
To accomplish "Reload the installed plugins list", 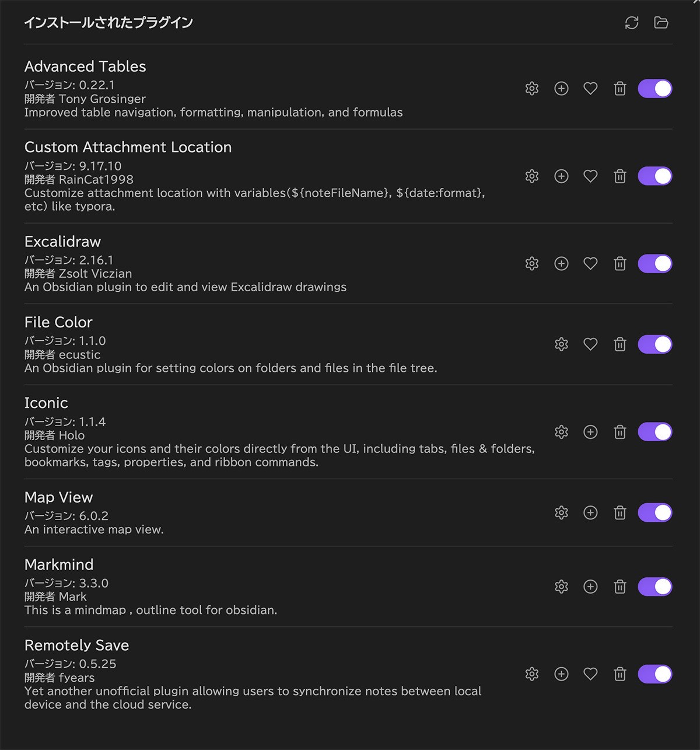I will [631, 23].
